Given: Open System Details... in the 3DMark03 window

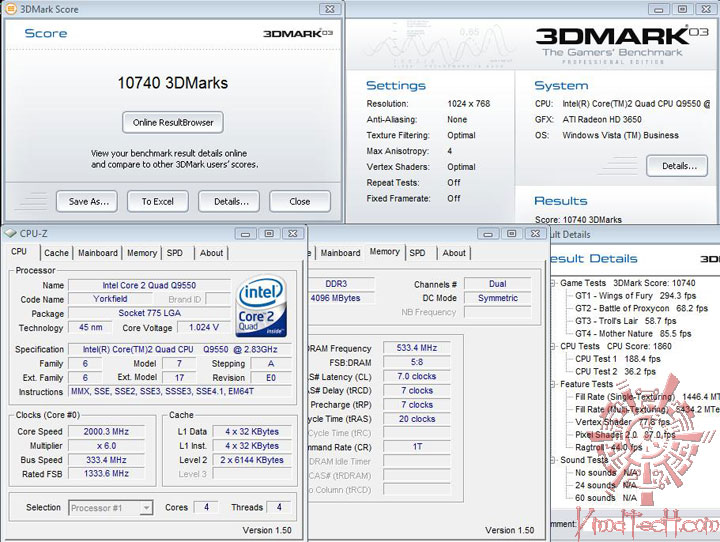Looking at the screenshot, I should (x=677, y=166).
